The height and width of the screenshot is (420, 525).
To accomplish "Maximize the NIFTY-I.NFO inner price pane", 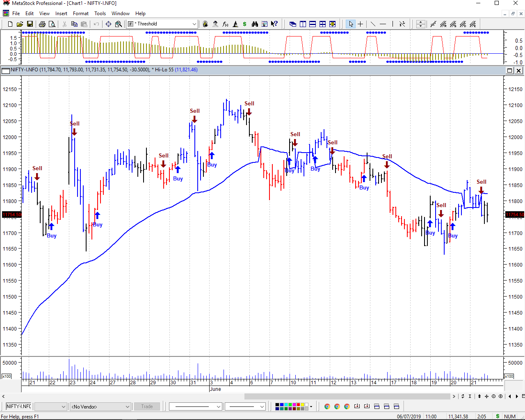I will 510,71.
